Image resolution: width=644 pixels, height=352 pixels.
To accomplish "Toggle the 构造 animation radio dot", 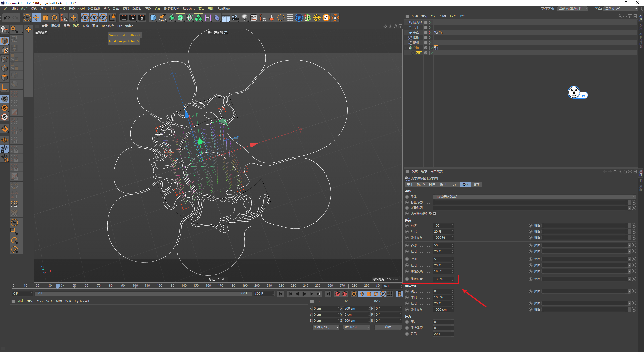I will pyautogui.click(x=407, y=226).
